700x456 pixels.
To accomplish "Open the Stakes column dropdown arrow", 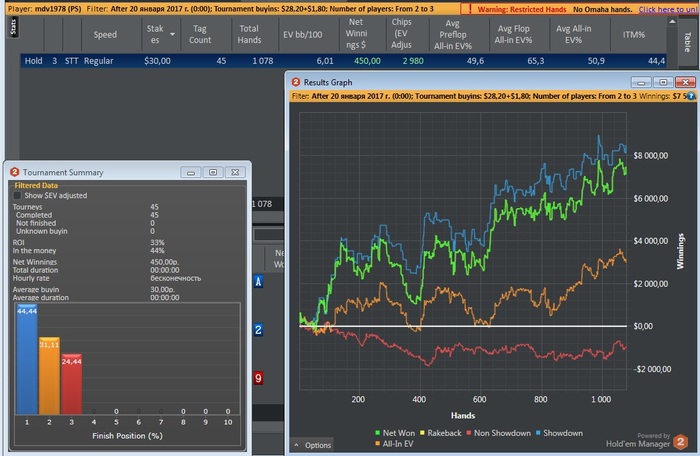I will (x=172, y=34).
